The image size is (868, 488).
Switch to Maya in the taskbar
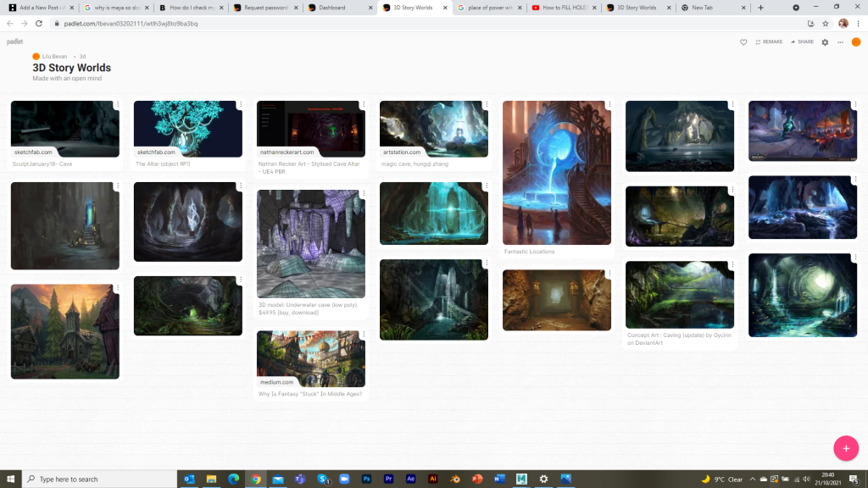(x=521, y=480)
